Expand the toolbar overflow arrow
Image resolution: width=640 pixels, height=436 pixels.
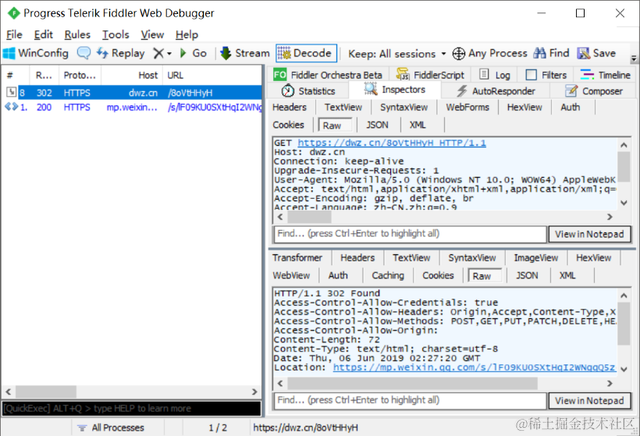click(x=634, y=58)
